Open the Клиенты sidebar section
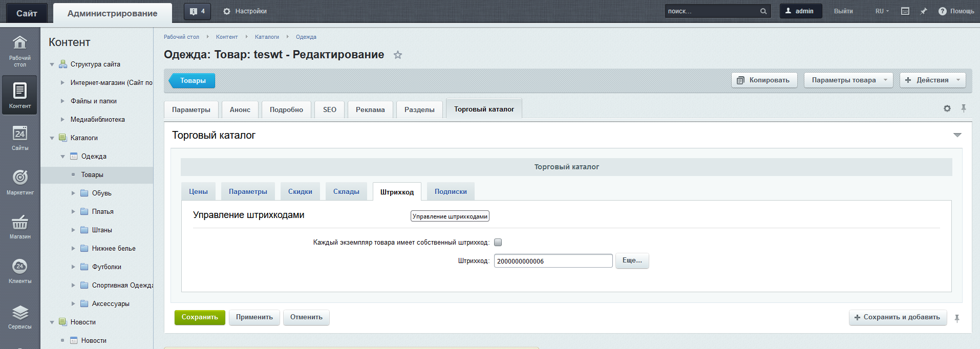 click(20, 270)
